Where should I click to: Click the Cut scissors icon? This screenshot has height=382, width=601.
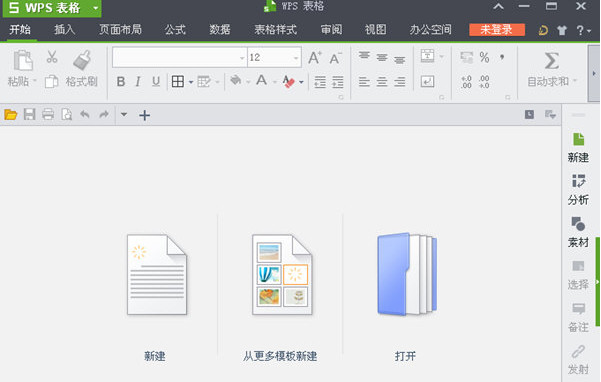click(52, 57)
